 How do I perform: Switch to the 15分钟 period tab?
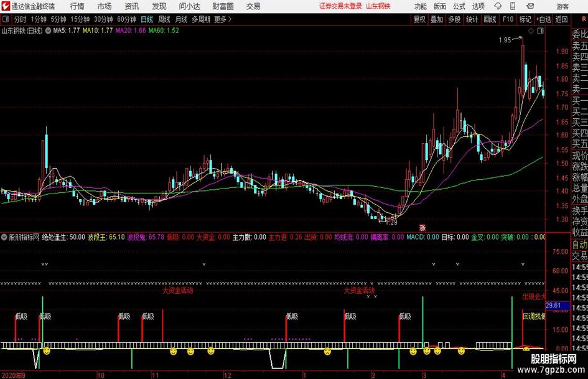pos(80,19)
